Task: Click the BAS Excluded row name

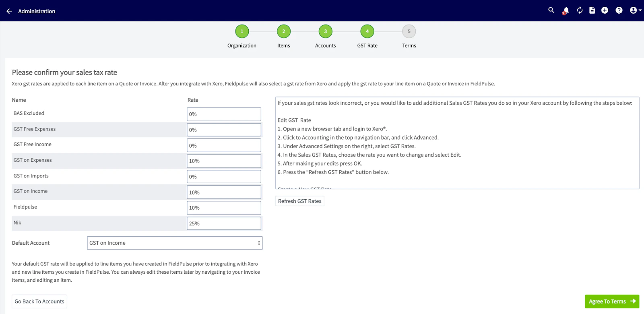Action: tap(29, 113)
